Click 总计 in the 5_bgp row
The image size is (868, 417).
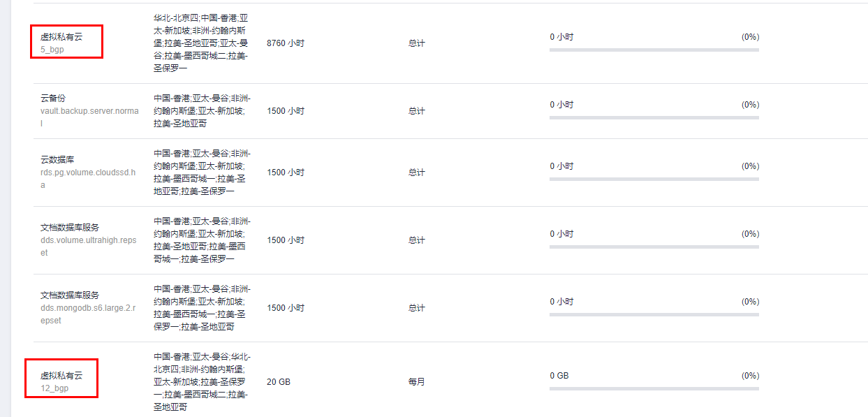pyautogui.click(x=417, y=43)
